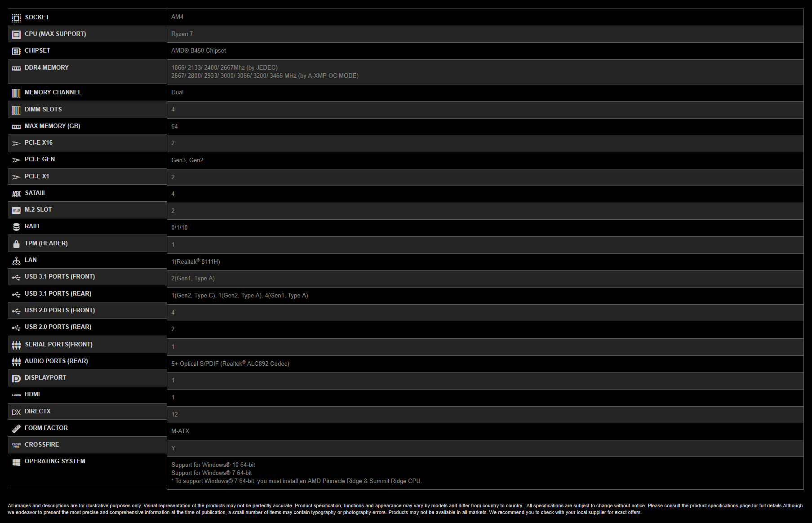812x523 pixels.
Task: Click the CPU icon in CPU (MAX SUPPORT) row
Action: point(16,35)
